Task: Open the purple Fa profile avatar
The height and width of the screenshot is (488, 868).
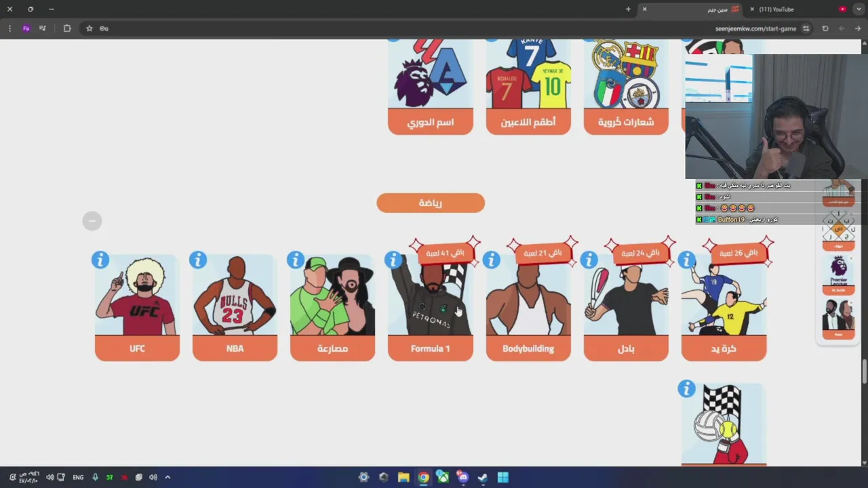Action: (x=26, y=28)
